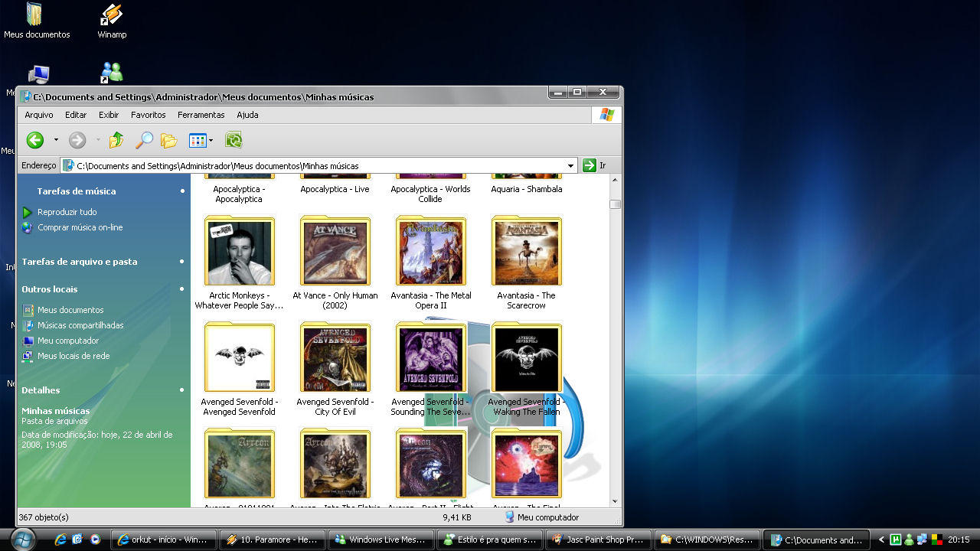
Task: Open Meus locais de rede link
Action: click(x=73, y=356)
